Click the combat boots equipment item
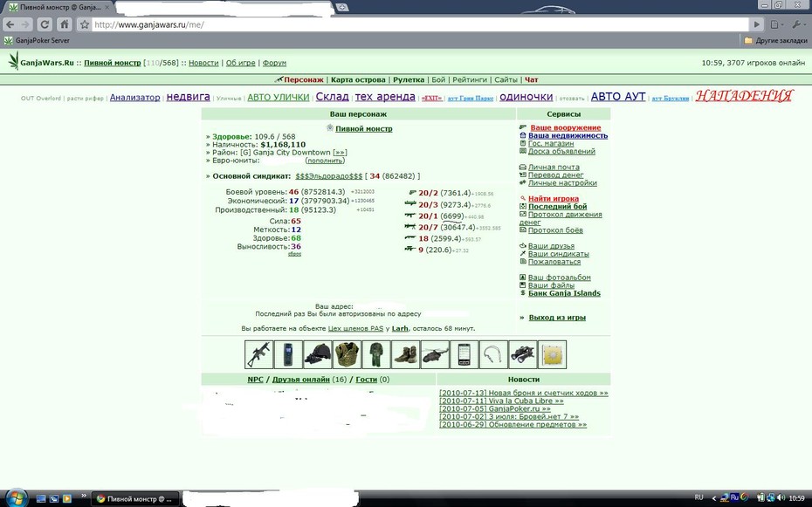Screen dimensions: 812x507 point(405,354)
